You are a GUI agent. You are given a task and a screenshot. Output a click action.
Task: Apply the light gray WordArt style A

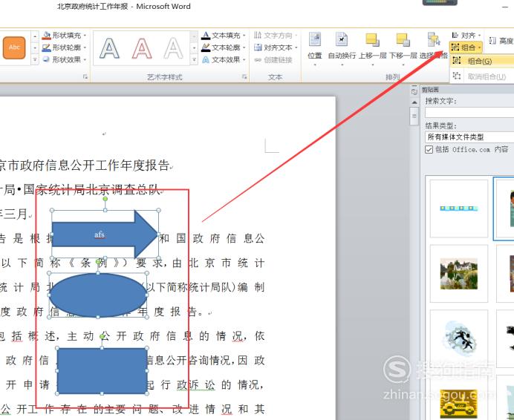click(173, 48)
